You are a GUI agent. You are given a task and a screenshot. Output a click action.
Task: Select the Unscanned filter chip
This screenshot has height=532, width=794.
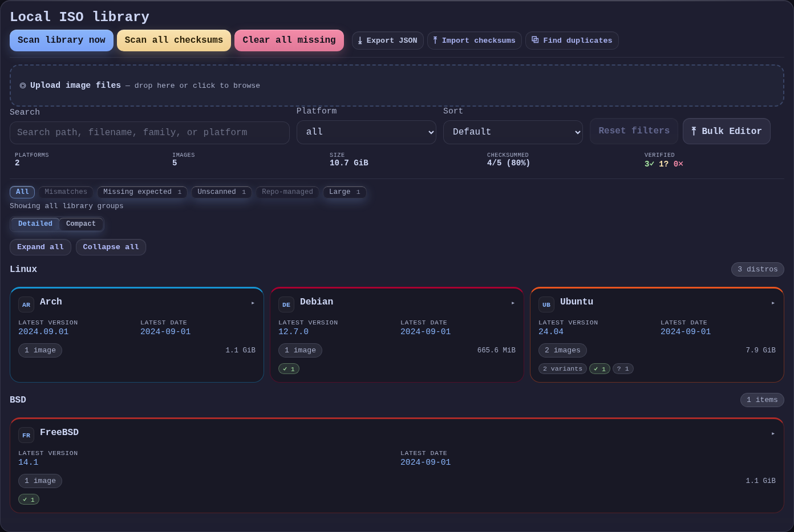click(x=221, y=192)
